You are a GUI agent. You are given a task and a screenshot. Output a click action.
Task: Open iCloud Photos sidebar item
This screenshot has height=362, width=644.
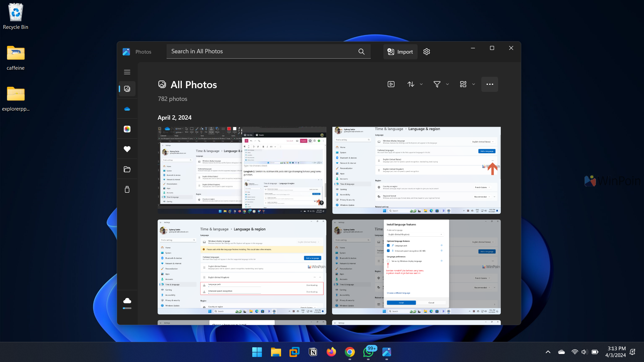tap(127, 129)
